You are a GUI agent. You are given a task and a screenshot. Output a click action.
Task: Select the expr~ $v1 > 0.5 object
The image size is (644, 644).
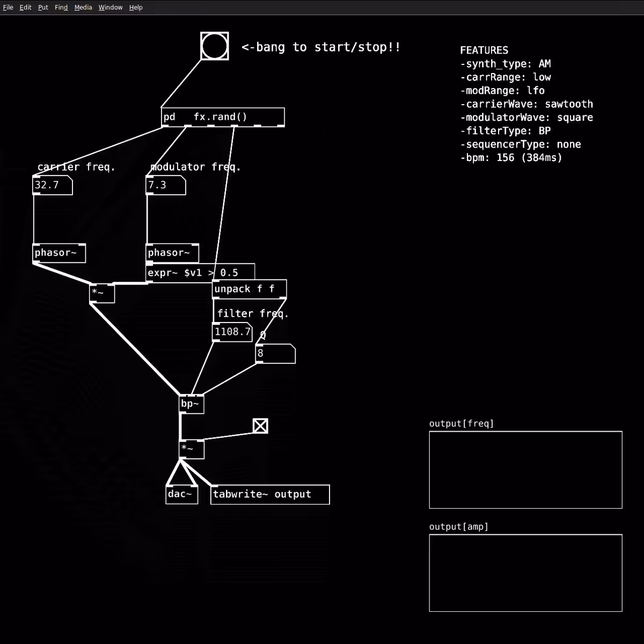click(x=201, y=273)
